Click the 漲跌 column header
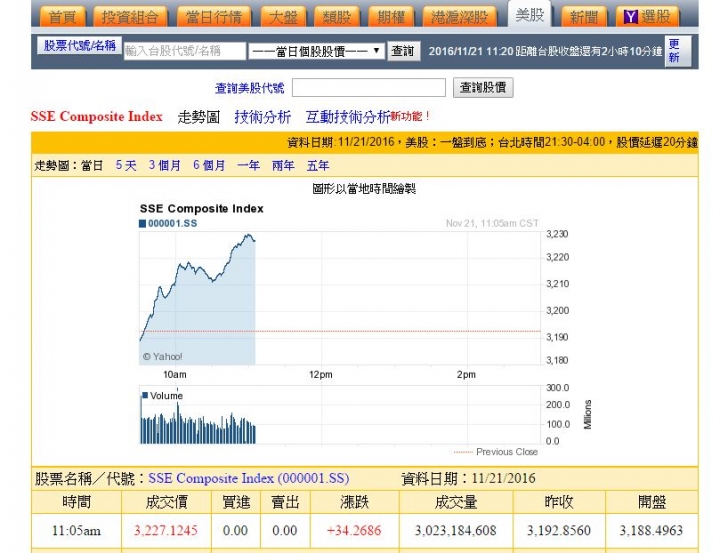The width and height of the screenshot is (720, 553). tap(354, 502)
